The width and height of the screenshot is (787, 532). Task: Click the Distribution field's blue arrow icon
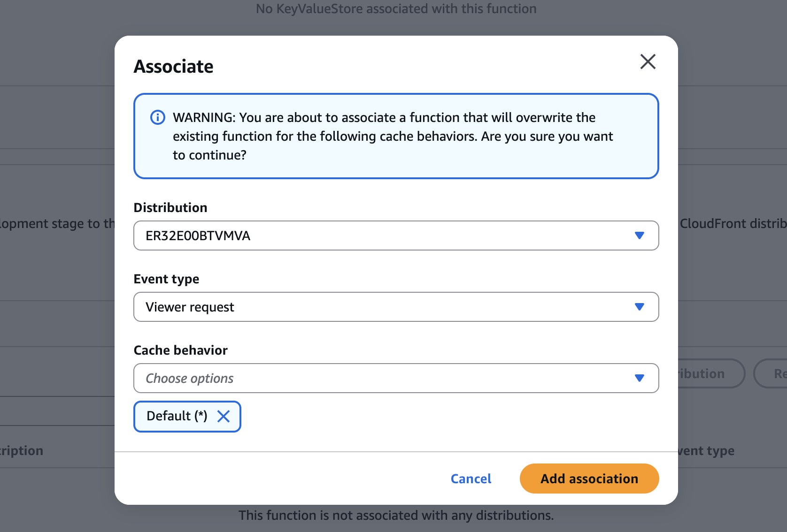(639, 236)
